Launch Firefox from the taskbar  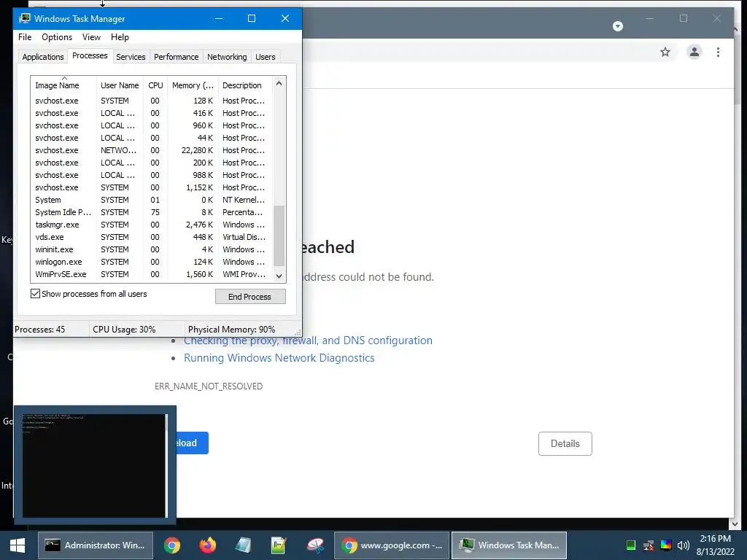pyautogui.click(x=208, y=545)
